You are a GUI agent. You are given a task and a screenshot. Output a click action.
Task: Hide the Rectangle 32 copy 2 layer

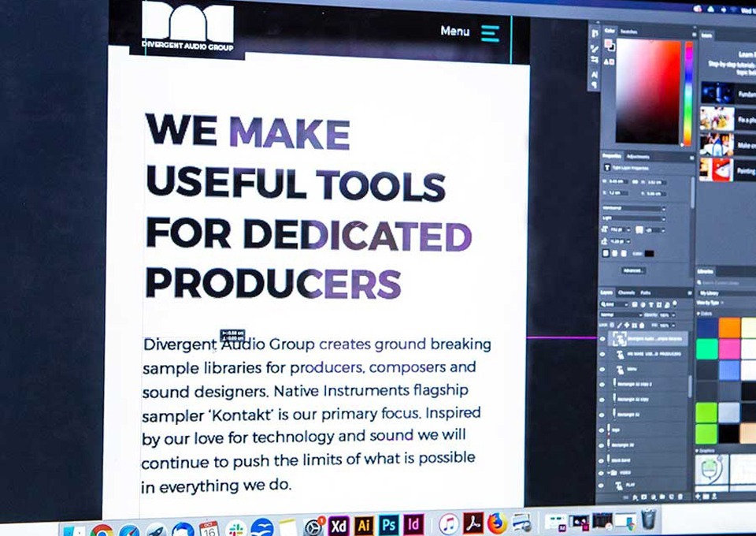(x=602, y=385)
